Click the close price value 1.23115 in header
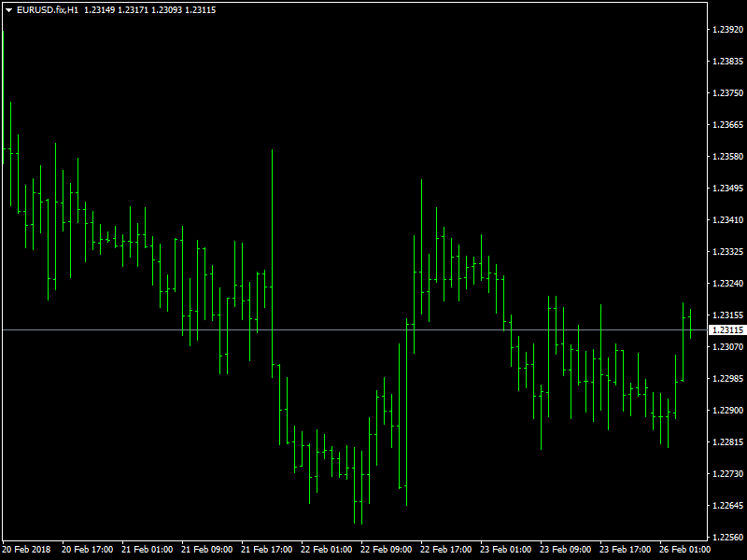The width and height of the screenshot is (747, 560). 200,10
